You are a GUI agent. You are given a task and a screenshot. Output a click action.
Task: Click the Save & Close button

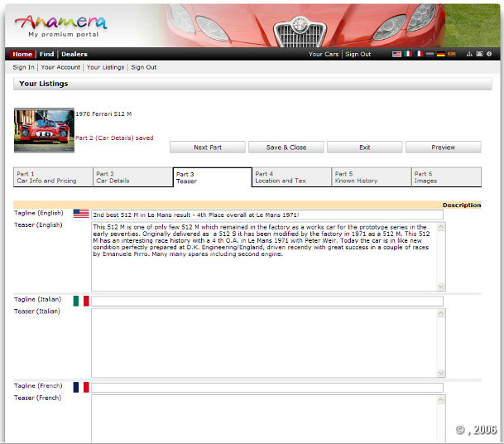click(x=286, y=147)
